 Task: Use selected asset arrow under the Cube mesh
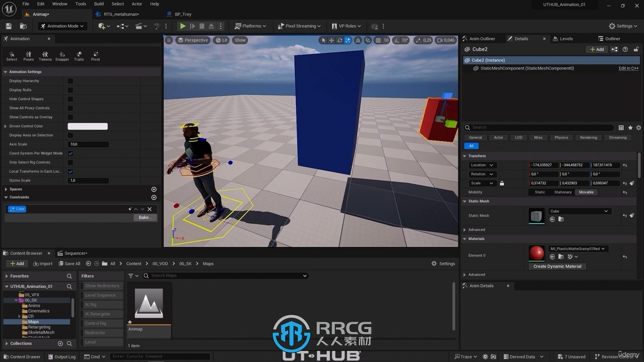click(x=552, y=219)
